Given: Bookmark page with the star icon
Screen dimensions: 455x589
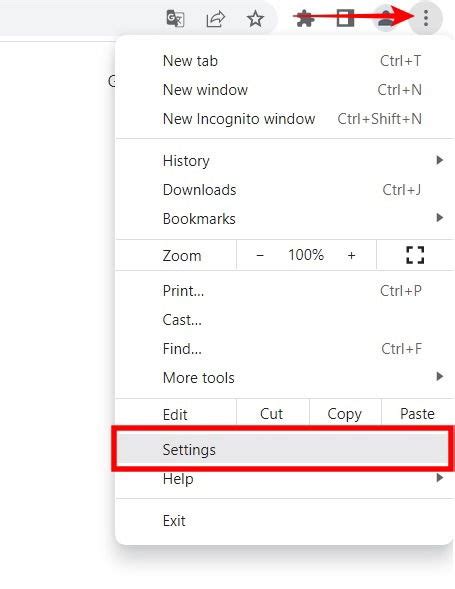Looking at the screenshot, I should (x=255, y=18).
